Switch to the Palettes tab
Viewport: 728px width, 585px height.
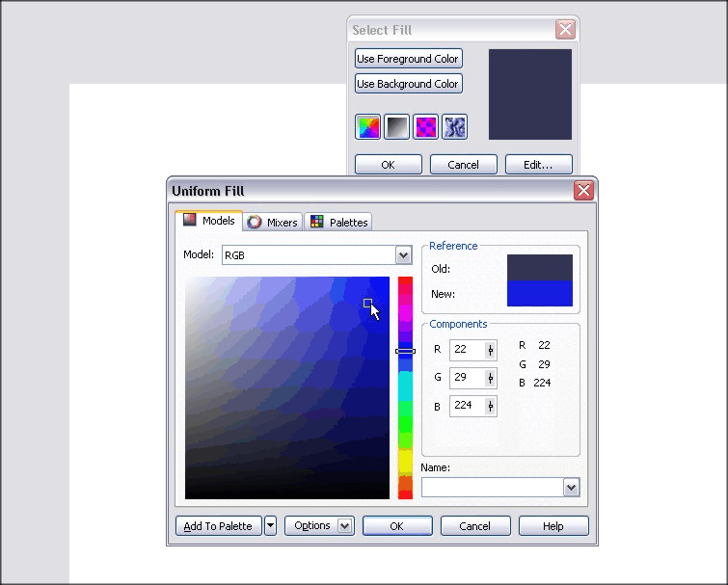[338, 223]
